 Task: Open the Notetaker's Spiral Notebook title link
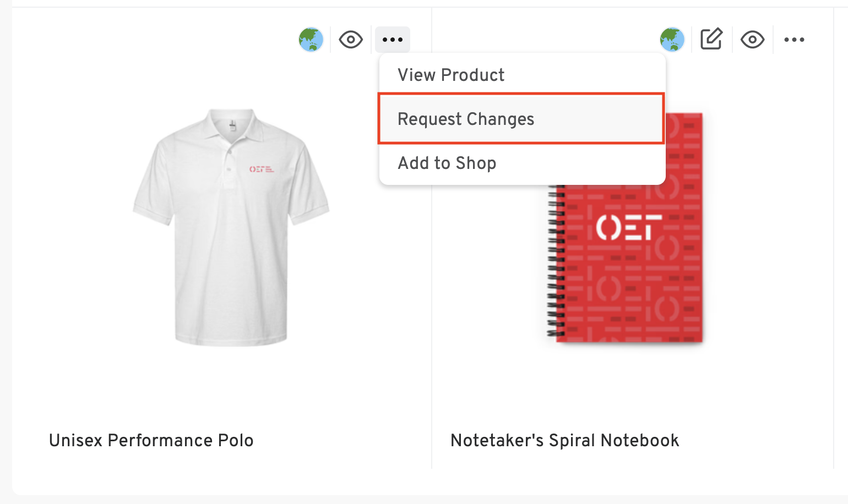point(565,440)
